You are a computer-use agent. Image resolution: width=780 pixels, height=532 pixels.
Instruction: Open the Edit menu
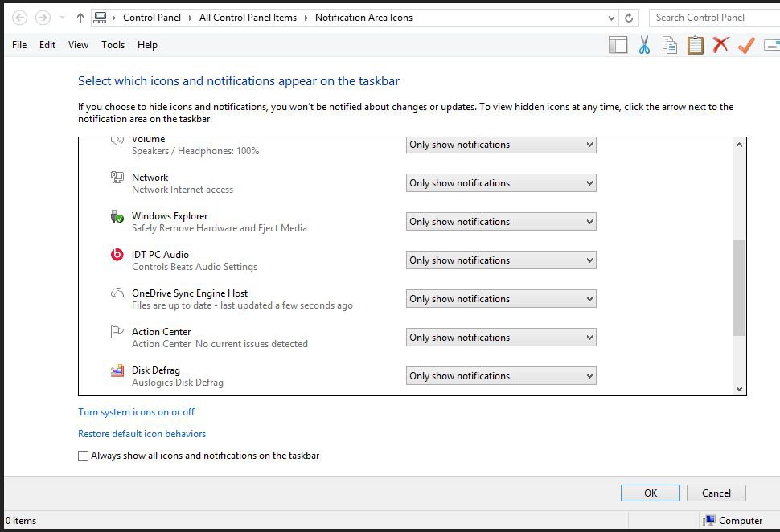click(47, 45)
